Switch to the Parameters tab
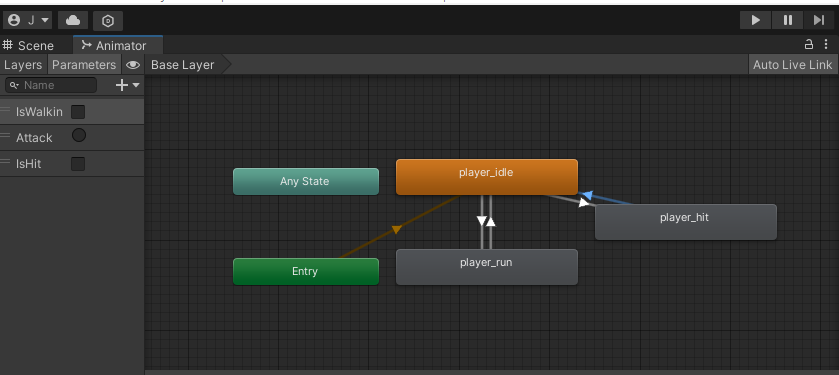The image size is (839, 375). [84, 65]
